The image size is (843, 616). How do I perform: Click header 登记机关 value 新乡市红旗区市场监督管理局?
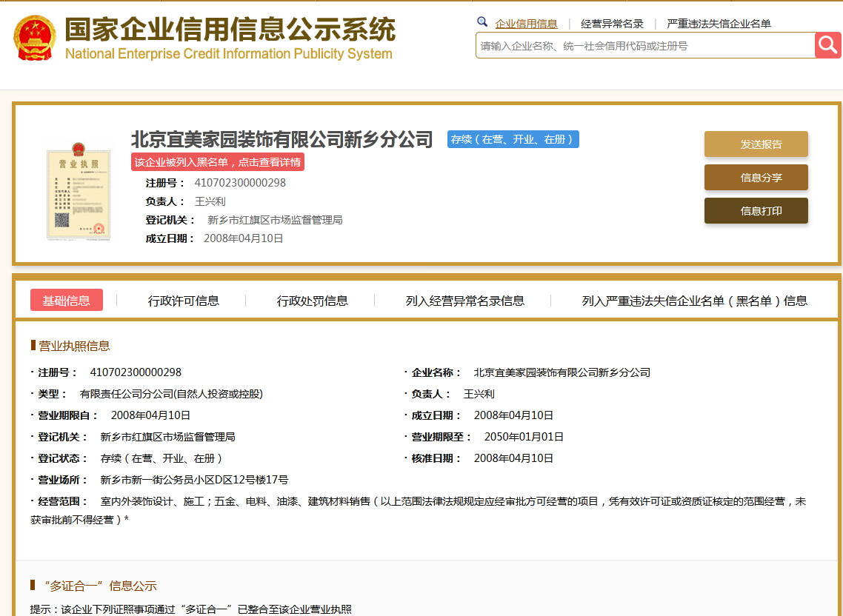275,220
